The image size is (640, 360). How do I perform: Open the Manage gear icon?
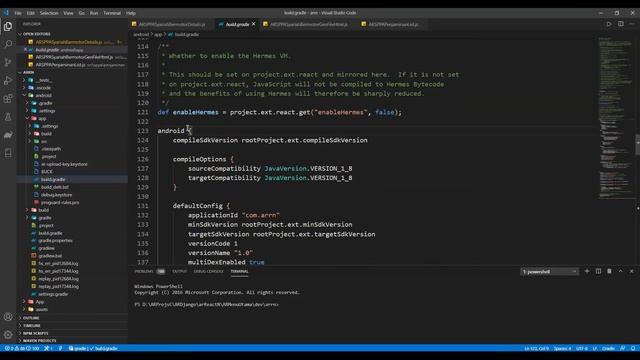click(8, 335)
